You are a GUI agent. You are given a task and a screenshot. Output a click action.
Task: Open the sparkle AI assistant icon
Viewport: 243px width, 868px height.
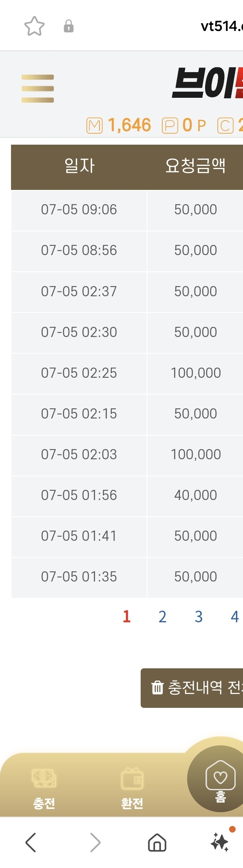(x=221, y=841)
